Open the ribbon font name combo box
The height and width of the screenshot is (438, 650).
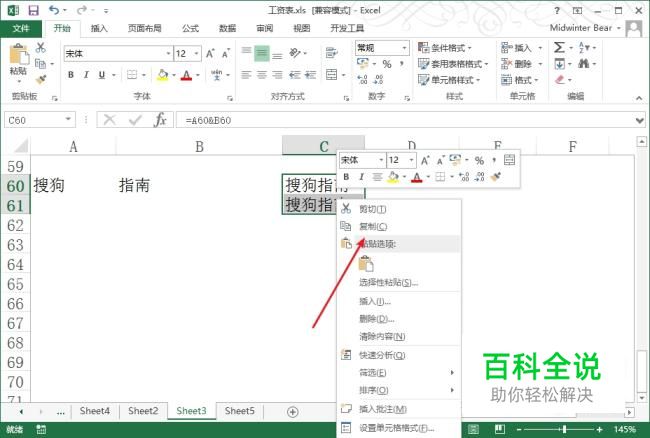pyautogui.click(x=118, y=53)
